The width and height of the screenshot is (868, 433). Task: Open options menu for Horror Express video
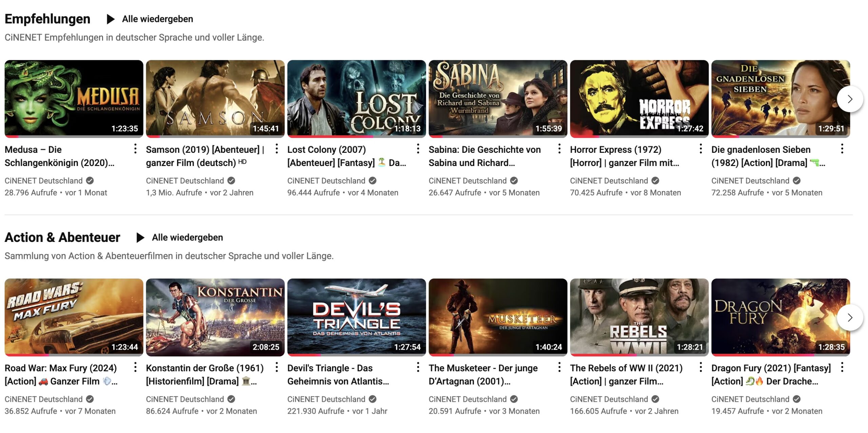[701, 149]
